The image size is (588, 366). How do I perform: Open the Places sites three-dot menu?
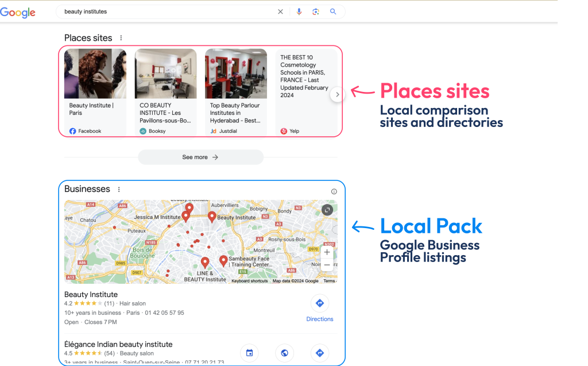(121, 38)
